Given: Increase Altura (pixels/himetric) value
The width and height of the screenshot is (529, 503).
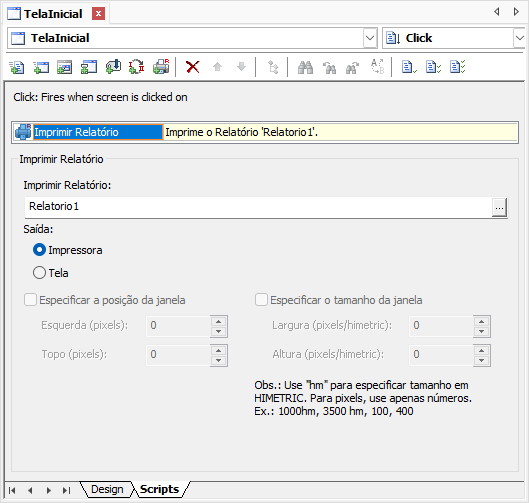Looking at the screenshot, I should (481, 350).
